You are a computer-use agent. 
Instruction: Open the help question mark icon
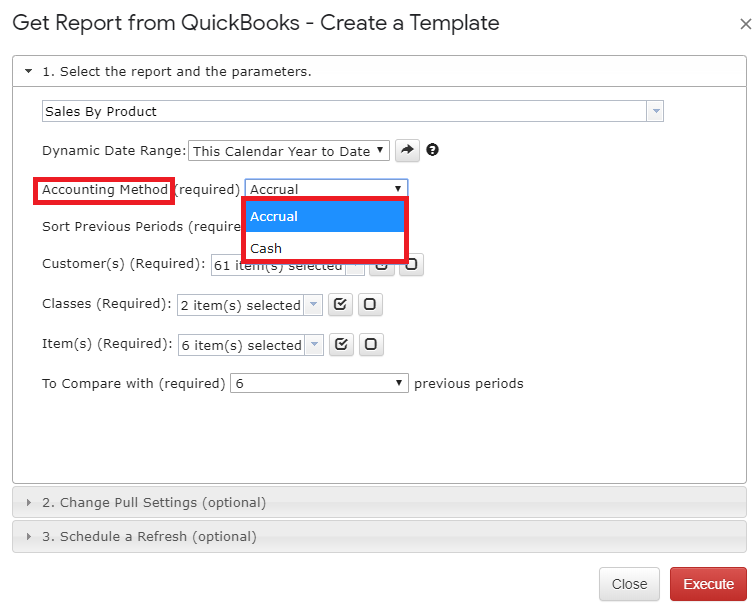[x=432, y=150]
